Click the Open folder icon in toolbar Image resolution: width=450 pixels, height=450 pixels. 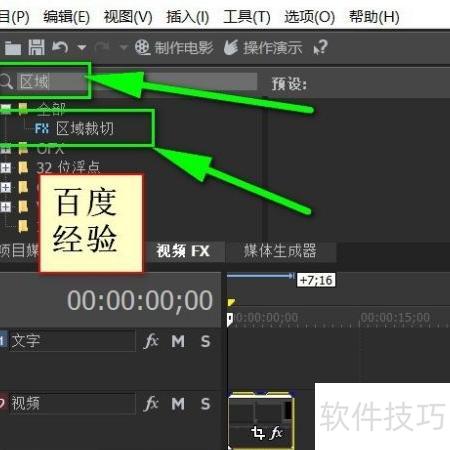point(13,48)
